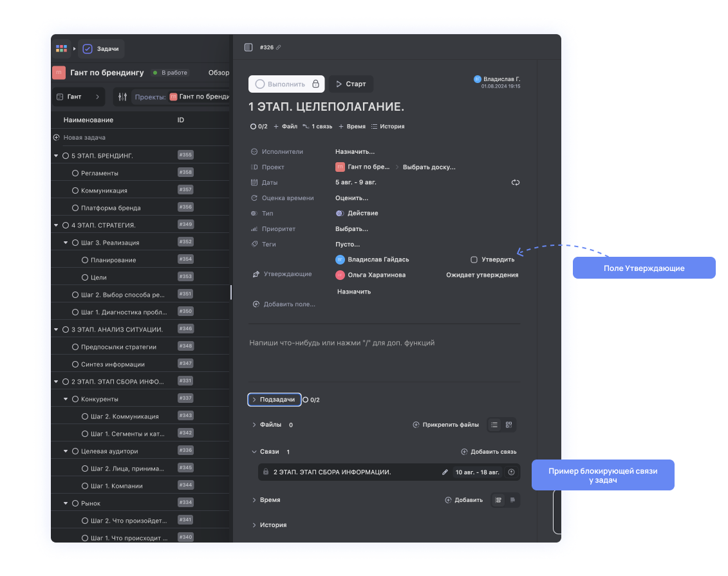Check the Утвердить checkbox
Viewport: 728px width, 576px height.
click(474, 260)
